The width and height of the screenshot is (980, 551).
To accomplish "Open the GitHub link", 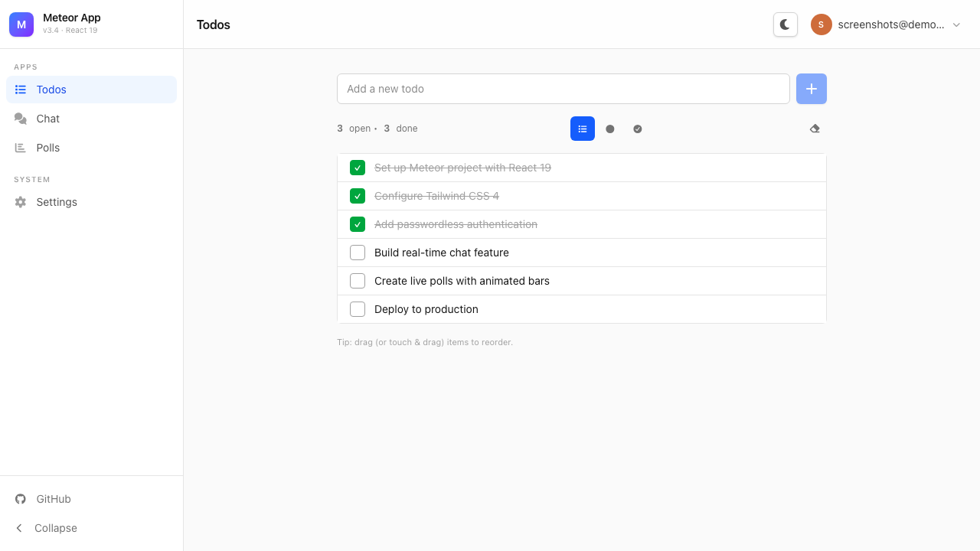I will 53,499.
